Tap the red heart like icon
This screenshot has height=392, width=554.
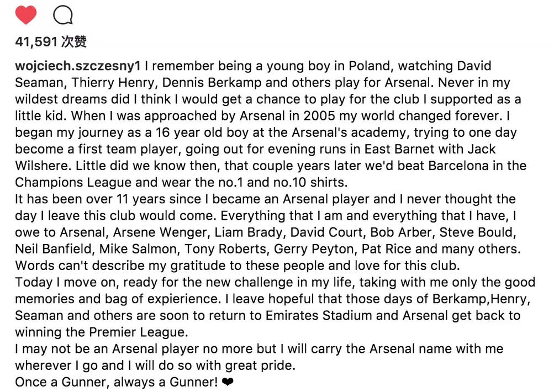tap(25, 15)
